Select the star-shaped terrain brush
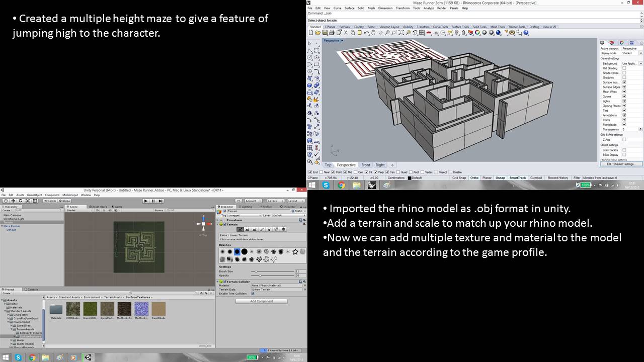 (x=295, y=251)
